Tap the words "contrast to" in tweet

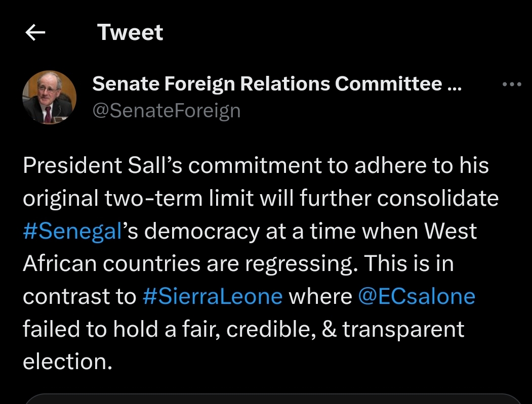pyautogui.click(x=79, y=296)
